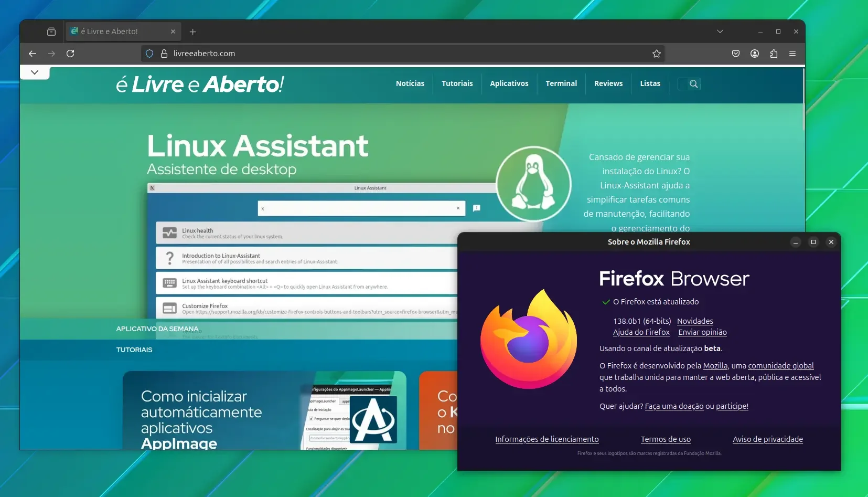Open the Terminal menu item
The image size is (868, 497).
click(561, 83)
